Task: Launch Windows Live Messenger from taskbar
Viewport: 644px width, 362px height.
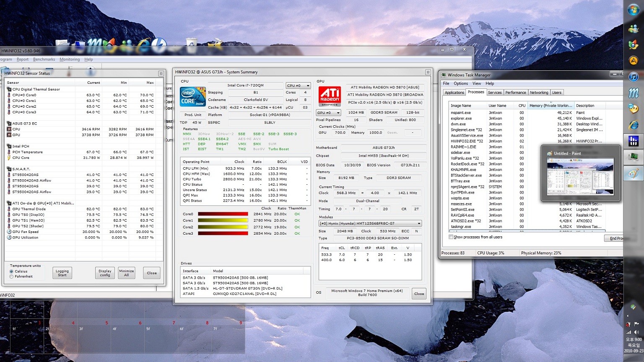Action: [634, 29]
